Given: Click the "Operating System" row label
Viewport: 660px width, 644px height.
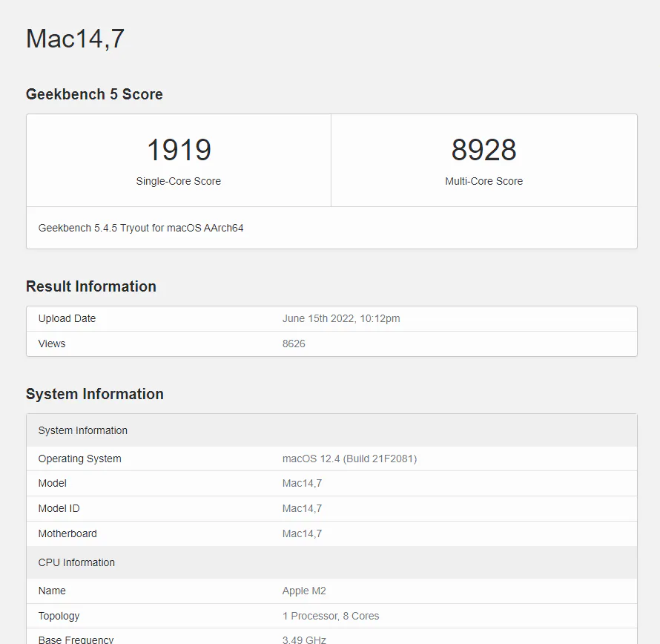Looking at the screenshot, I should (x=80, y=459).
